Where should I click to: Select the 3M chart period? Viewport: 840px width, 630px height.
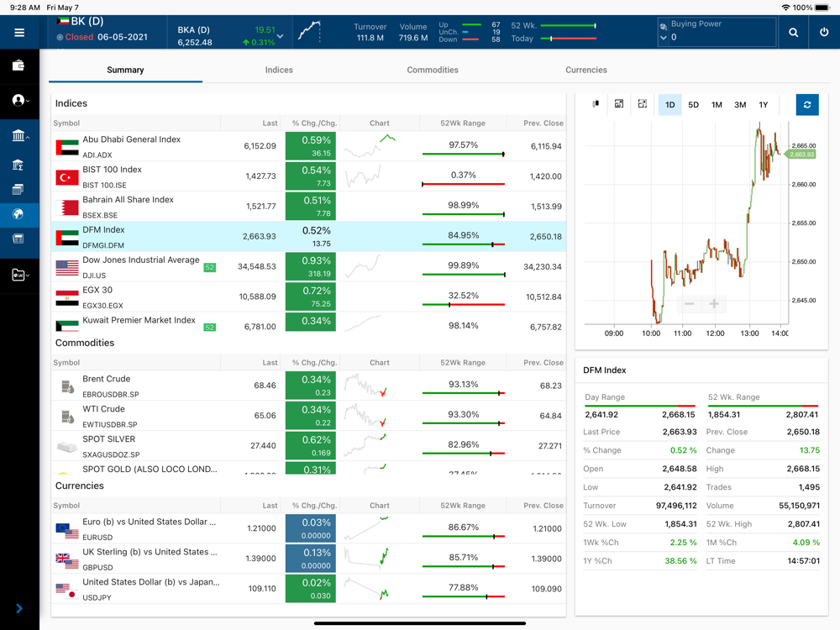740,104
